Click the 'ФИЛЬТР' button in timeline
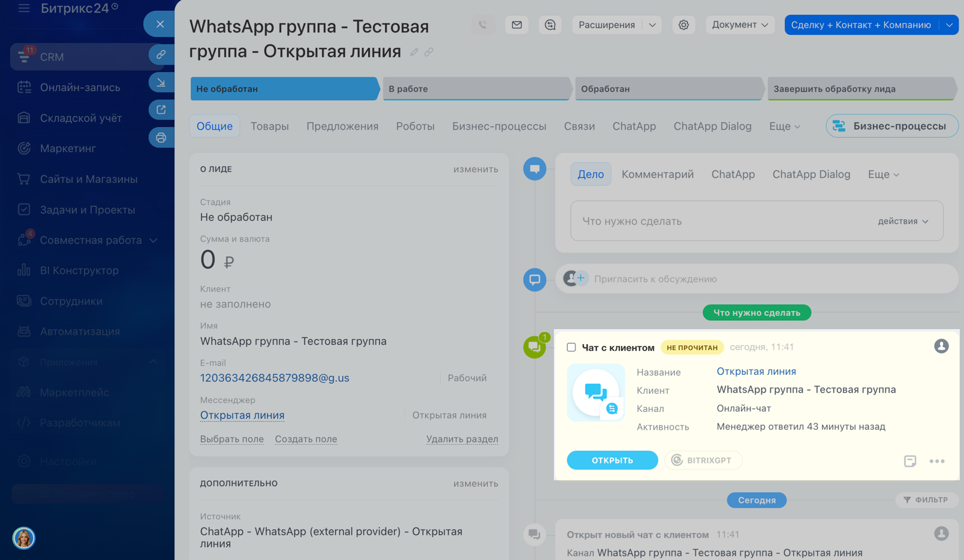964x560 pixels. point(926,499)
